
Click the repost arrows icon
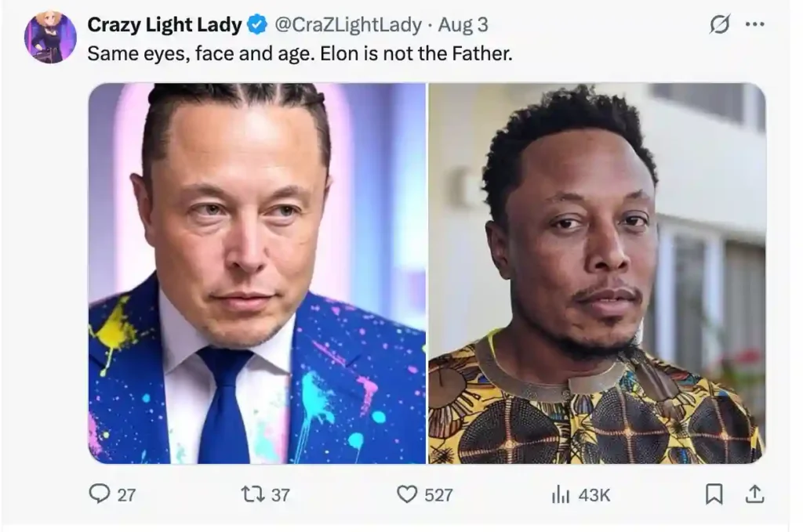pos(253,494)
